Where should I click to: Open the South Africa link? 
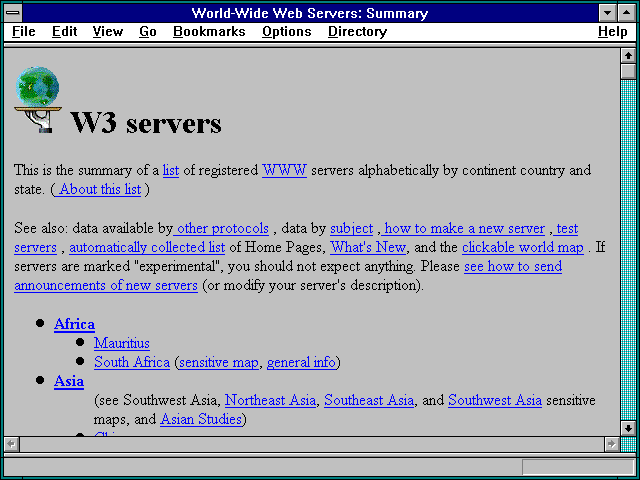131,362
